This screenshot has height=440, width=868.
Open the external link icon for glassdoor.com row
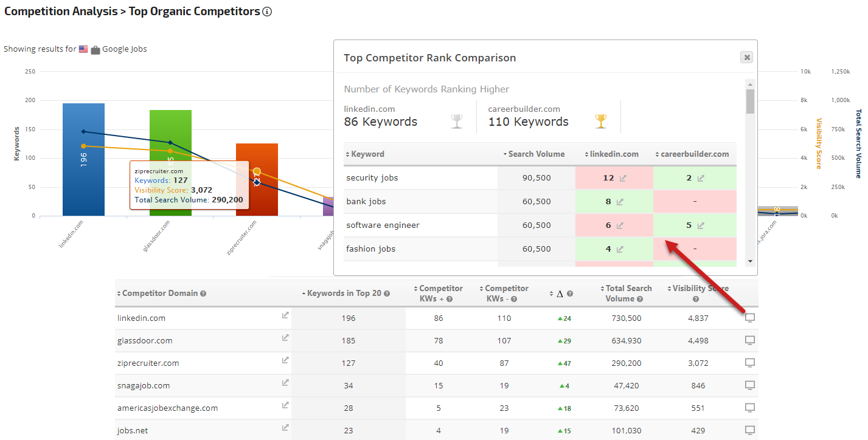285,337
